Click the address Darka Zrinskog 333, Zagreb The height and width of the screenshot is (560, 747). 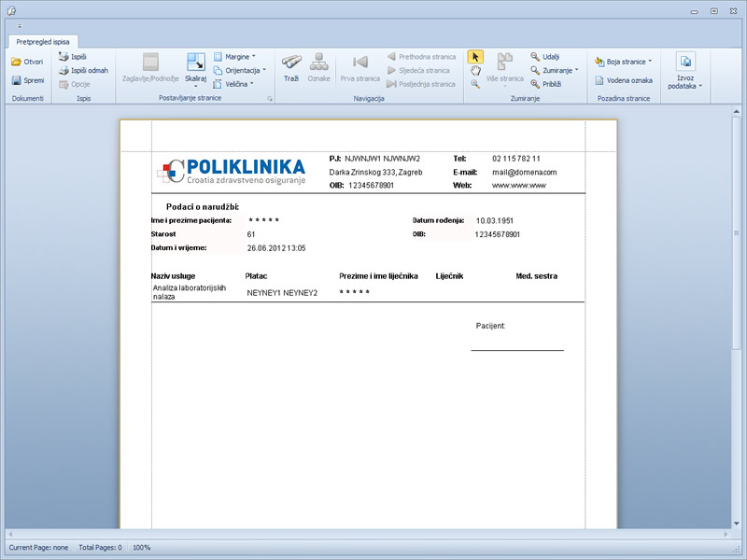pyautogui.click(x=375, y=173)
